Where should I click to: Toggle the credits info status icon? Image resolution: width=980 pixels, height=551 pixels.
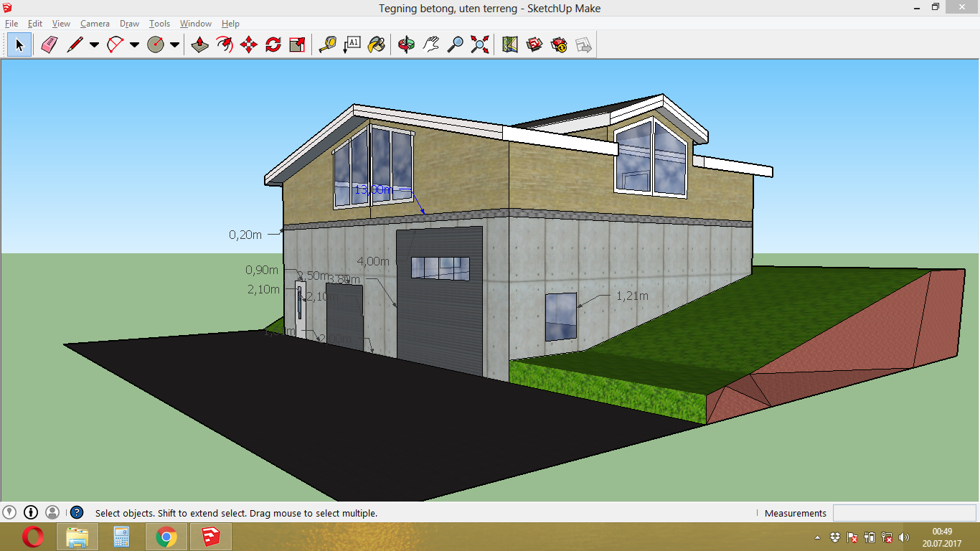(31, 512)
